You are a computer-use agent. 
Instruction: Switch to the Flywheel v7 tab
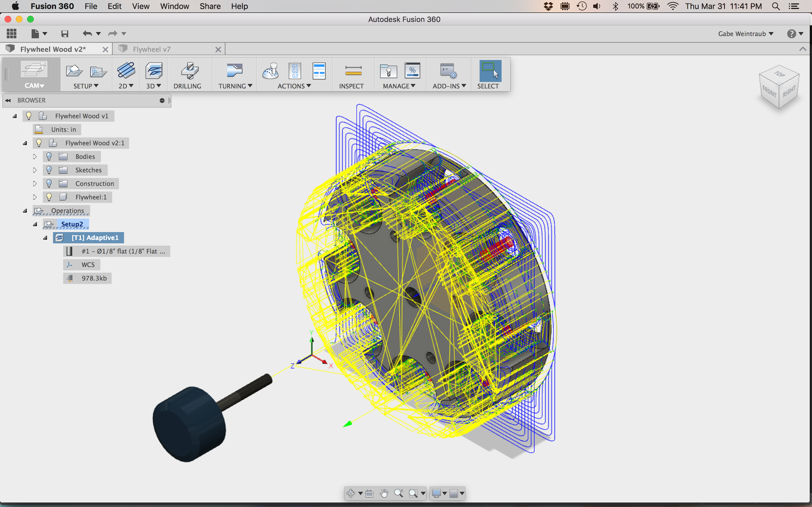pyautogui.click(x=152, y=49)
